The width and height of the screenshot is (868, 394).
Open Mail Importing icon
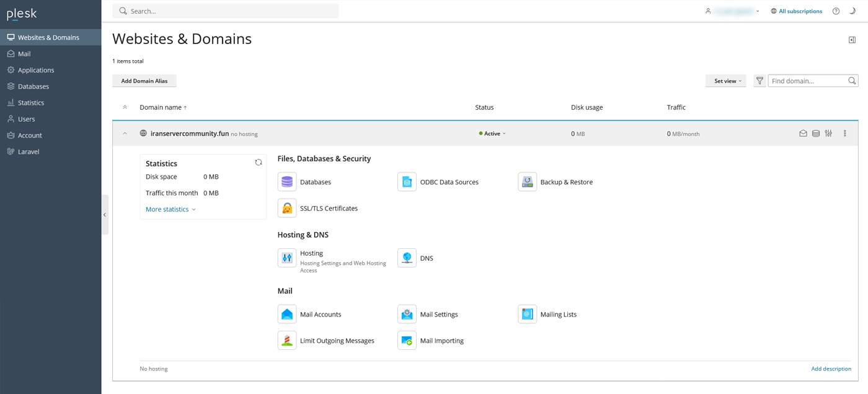click(x=407, y=341)
